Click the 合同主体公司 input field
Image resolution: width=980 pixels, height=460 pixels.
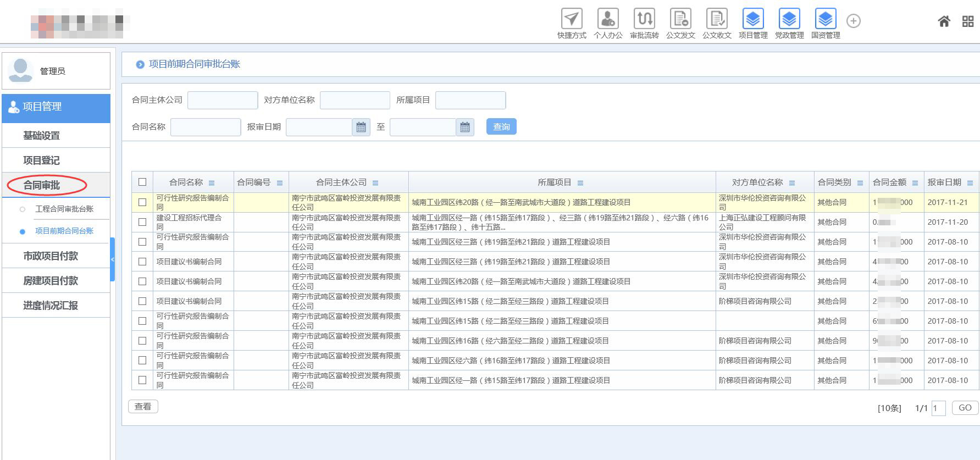(x=223, y=100)
